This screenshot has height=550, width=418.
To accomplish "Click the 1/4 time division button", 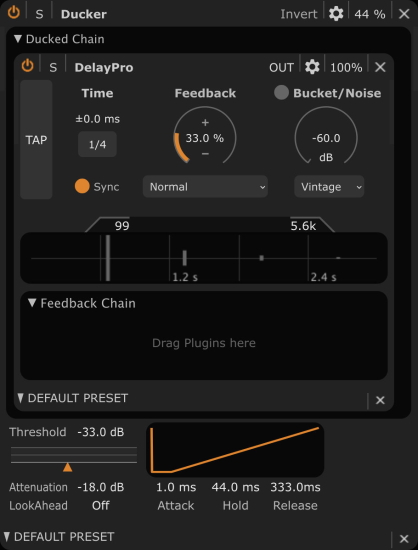I will [97, 144].
